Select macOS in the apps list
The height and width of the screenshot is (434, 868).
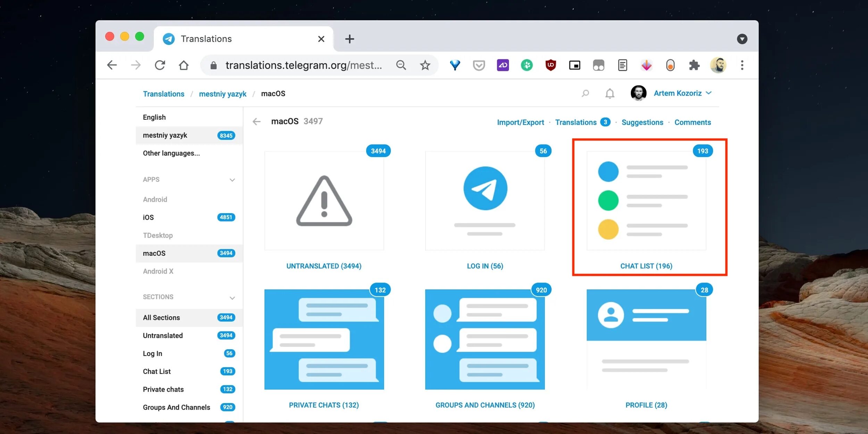coord(189,253)
